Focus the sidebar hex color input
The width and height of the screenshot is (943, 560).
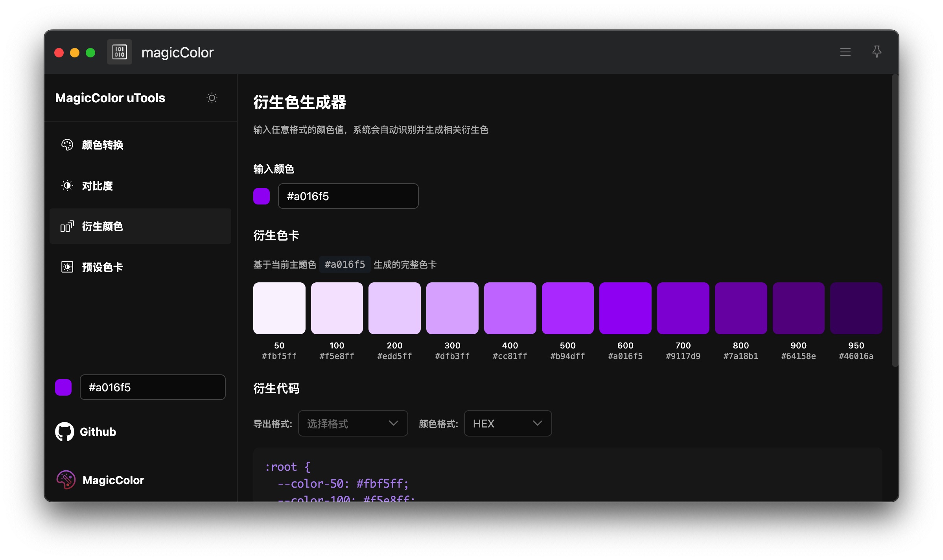153,387
